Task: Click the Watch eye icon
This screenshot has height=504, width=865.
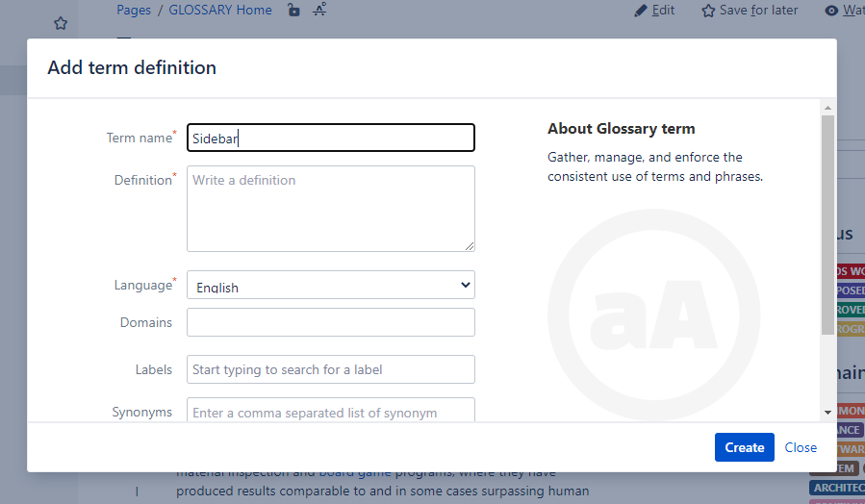Action: click(831, 11)
